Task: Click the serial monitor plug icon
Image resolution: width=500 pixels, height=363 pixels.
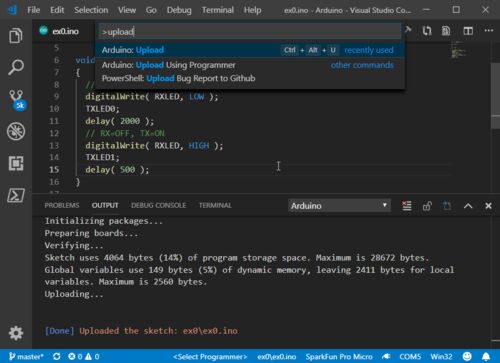Action: (386, 357)
